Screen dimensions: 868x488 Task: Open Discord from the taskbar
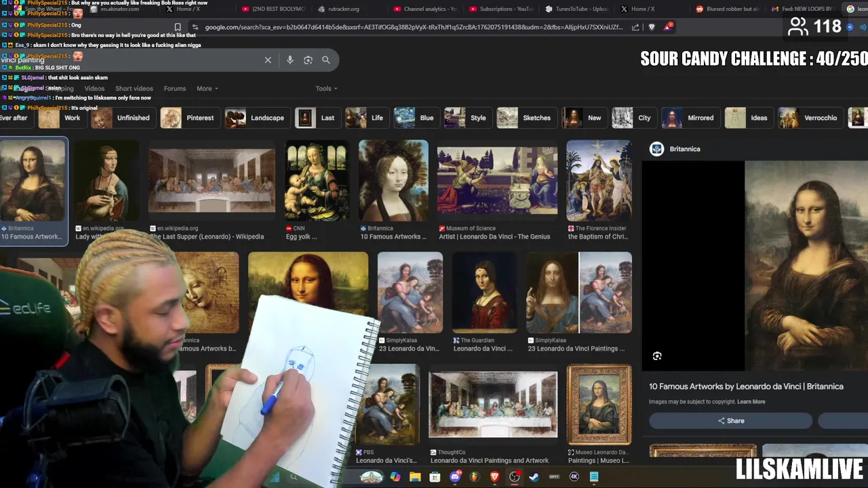coord(455,477)
